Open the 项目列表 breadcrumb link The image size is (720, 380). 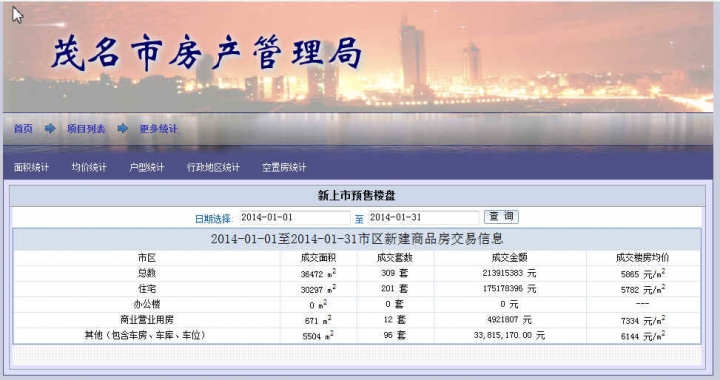[x=86, y=129]
